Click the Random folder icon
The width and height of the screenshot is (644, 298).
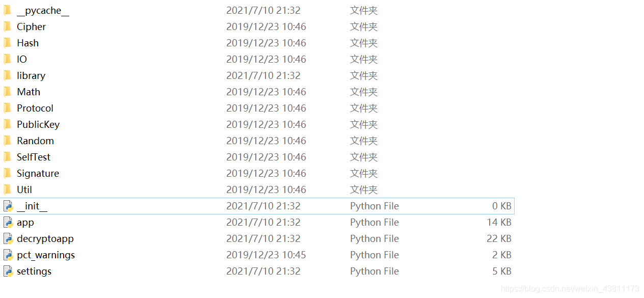(x=7, y=141)
